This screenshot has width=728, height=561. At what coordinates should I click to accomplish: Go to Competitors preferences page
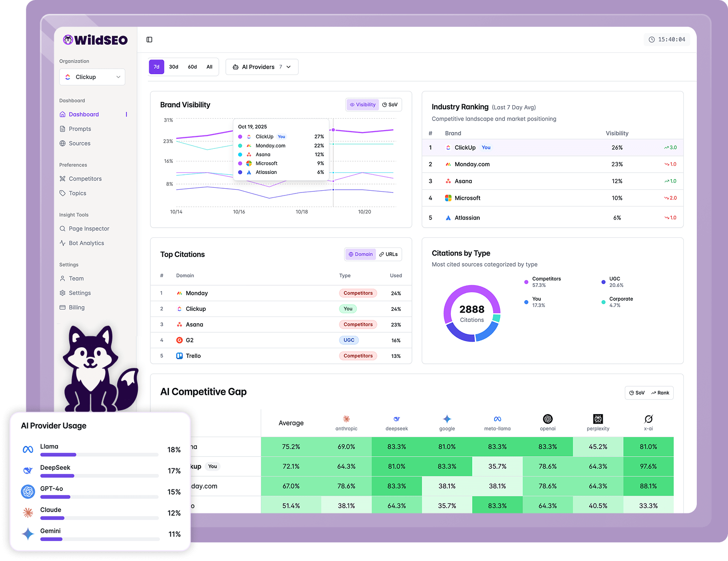[85, 179]
